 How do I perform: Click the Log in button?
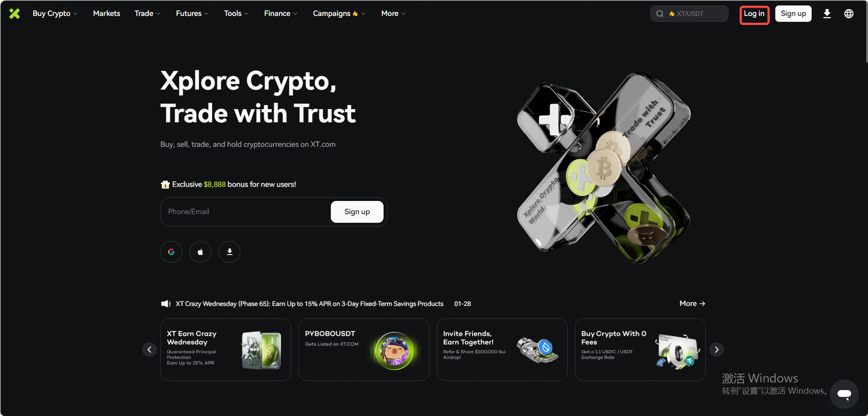pos(754,14)
